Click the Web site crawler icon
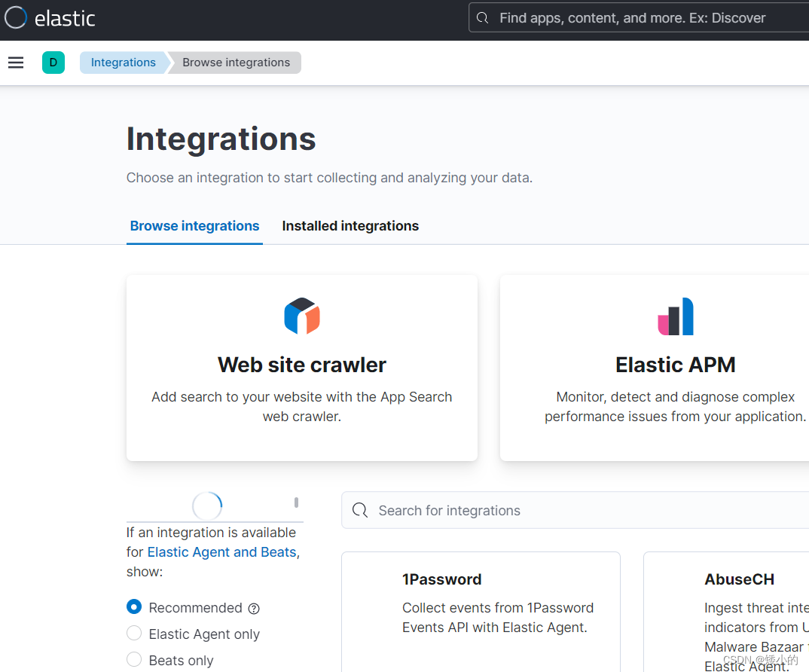 302,316
